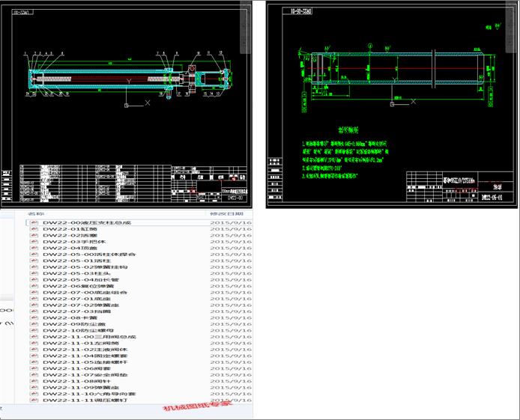
Task: Select the file name DW22-05-03柱头
Action: (76, 273)
